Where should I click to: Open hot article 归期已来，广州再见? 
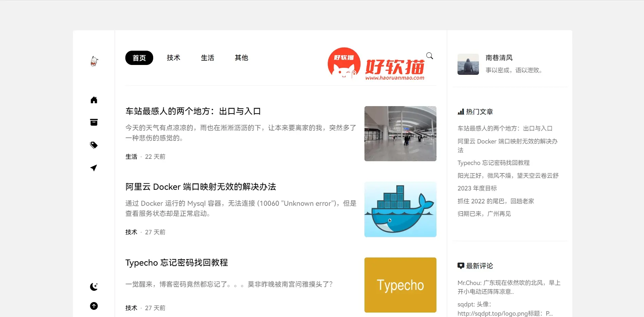coord(484,214)
